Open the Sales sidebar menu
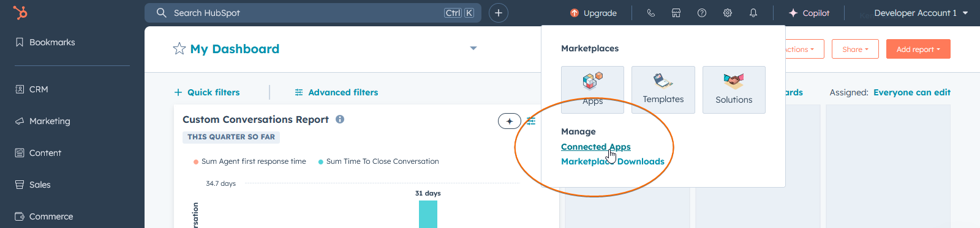Viewport: 980px width, 228px height. click(33, 185)
